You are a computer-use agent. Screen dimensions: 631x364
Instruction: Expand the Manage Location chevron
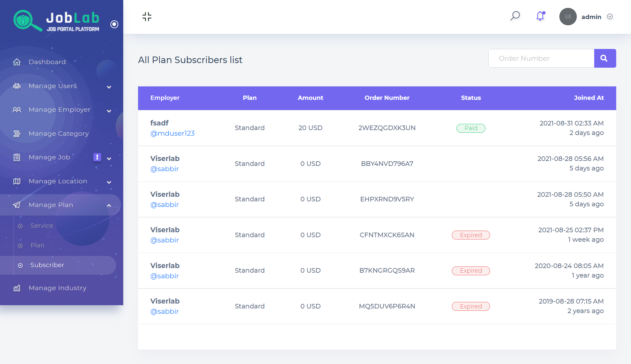pyautogui.click(x=109, y=182)
